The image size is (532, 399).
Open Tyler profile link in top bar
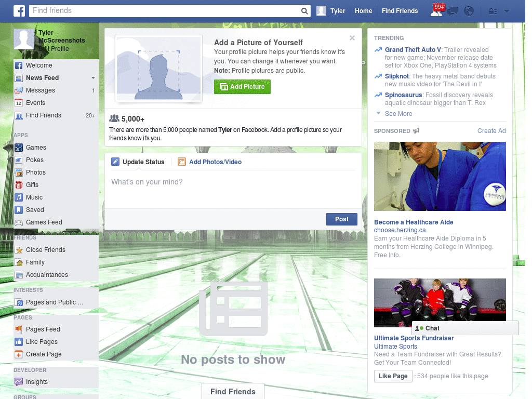(x=338, y=11)
